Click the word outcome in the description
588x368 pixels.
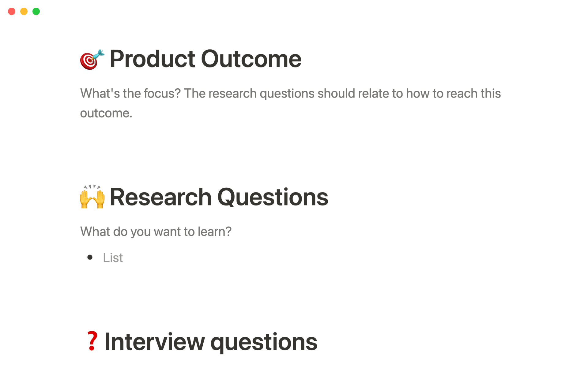(x=105, y=113)
